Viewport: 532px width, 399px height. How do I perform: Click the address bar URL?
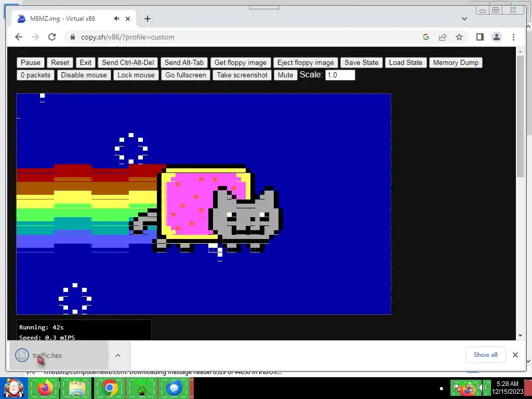click(128, 37)
